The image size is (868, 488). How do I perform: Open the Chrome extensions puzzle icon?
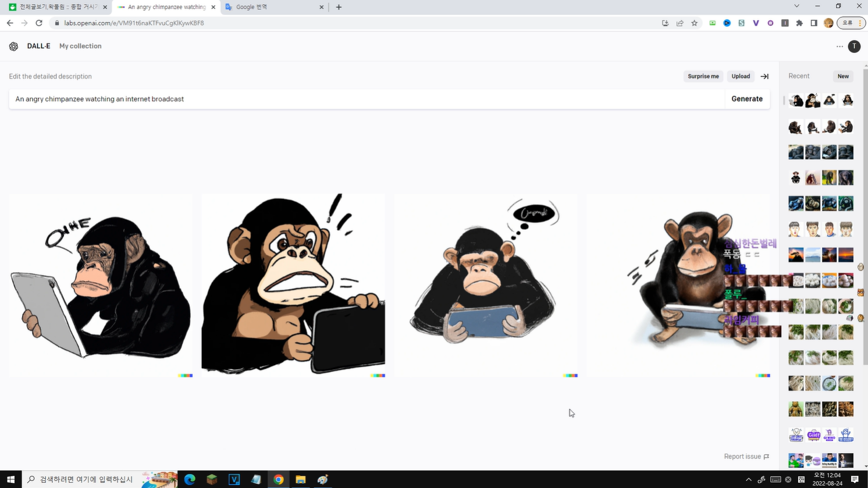(x=799, y=23)
